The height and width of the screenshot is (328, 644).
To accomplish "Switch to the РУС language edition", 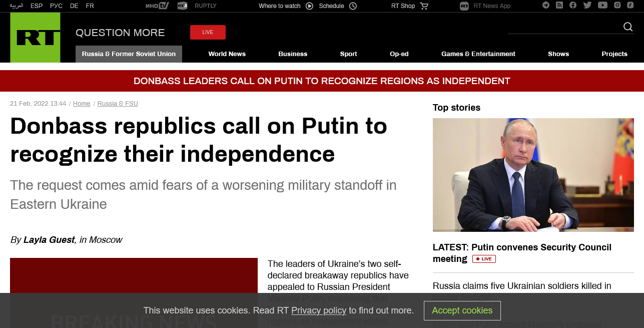I will click(56, 6).
